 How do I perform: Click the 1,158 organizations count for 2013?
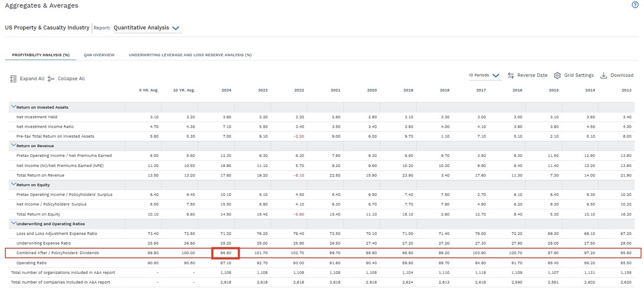tap(626, 273)
